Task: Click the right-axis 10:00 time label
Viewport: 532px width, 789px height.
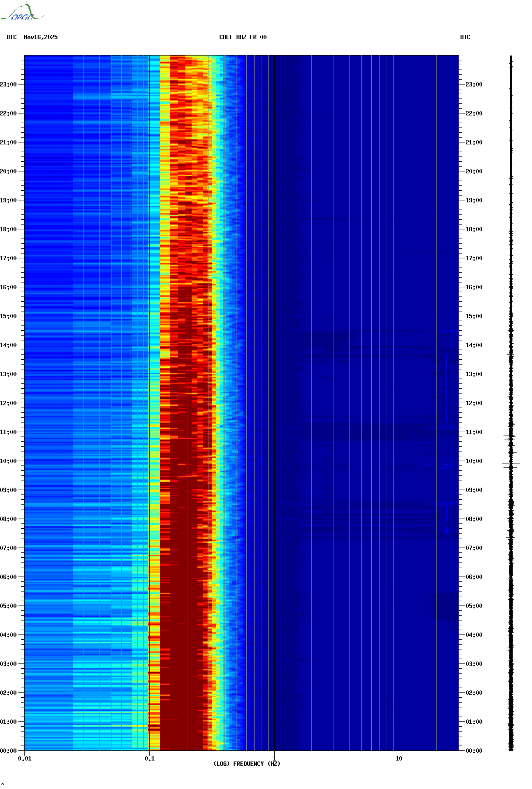Action: pos(474,461)
